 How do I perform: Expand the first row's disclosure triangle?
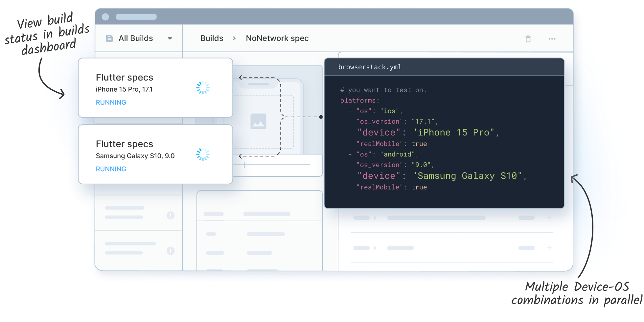(x=376, y=217)
